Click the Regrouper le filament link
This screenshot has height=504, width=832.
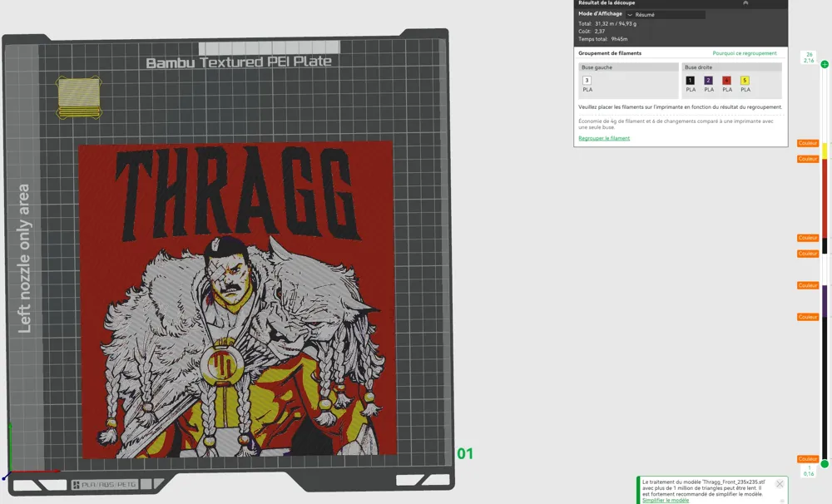(x=604, y=138)
